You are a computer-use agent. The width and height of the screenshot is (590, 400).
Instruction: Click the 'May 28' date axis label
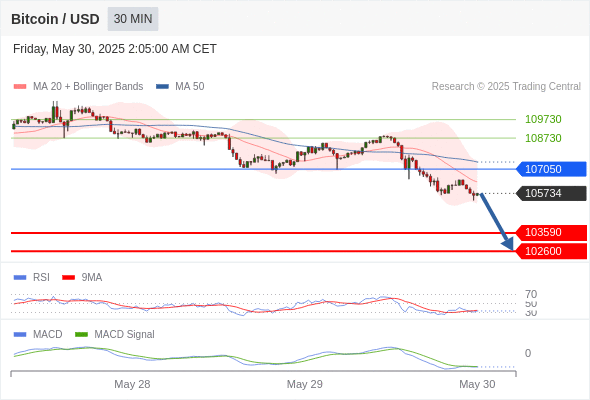click(x=132, y=384)
